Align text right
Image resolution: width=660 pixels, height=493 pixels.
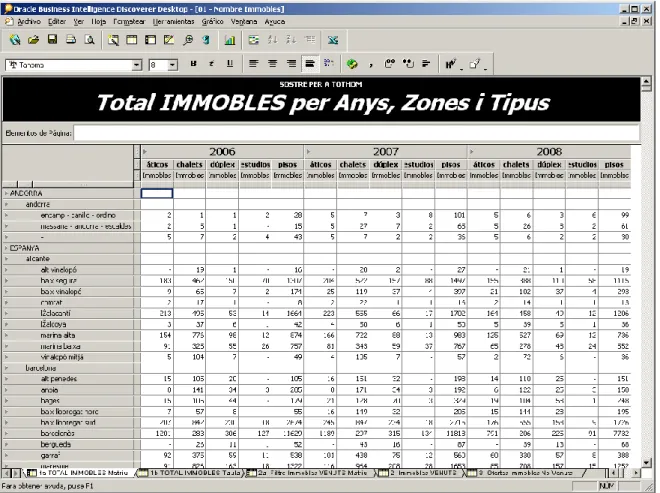pos(291,64)
